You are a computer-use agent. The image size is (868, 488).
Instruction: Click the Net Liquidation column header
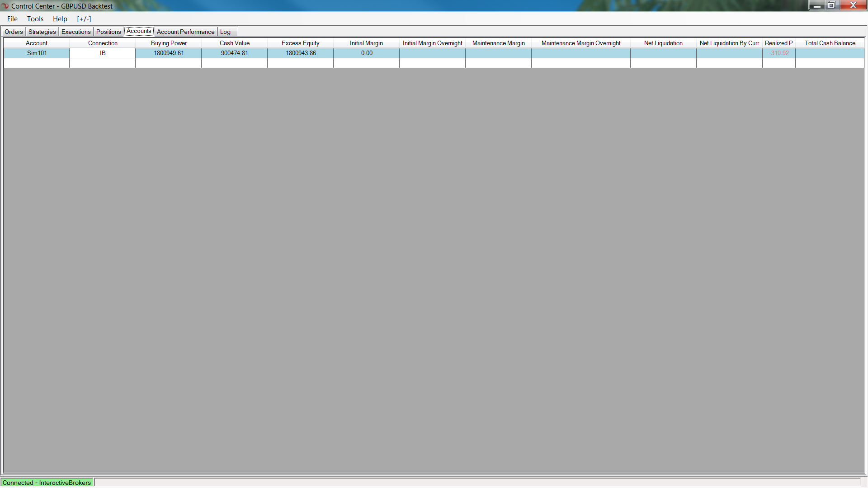tap(663, 43)
